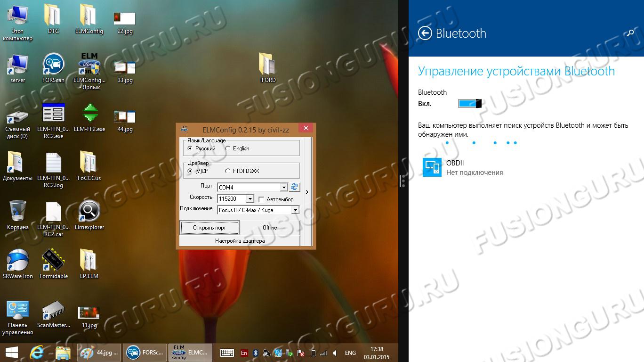
Task: Select the 11.jpg desktop file
Action: point(89,317)
